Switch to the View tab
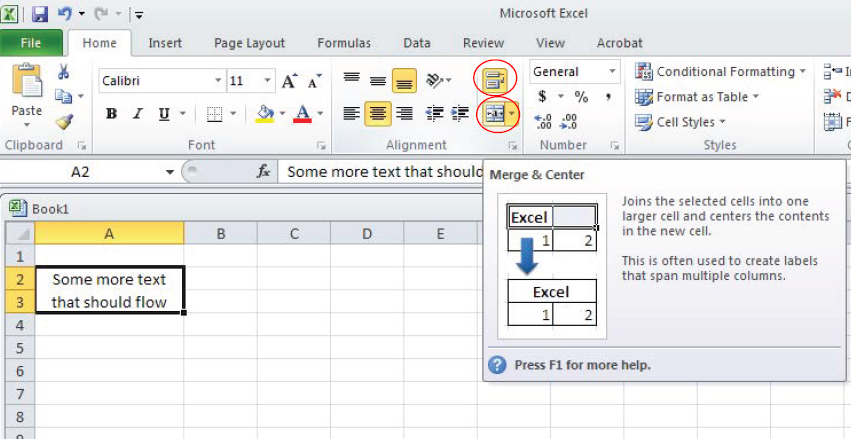 coord(550,43)
